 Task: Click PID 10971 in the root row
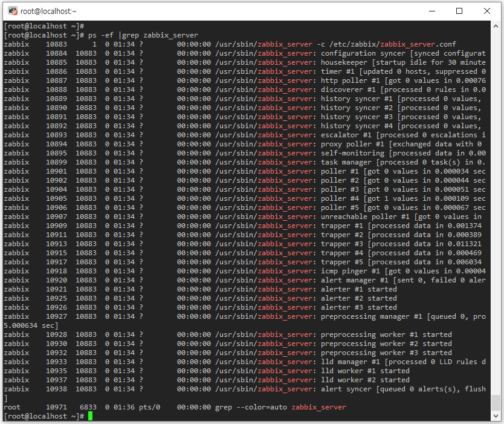pyautogui.click(x=56, y=407)
